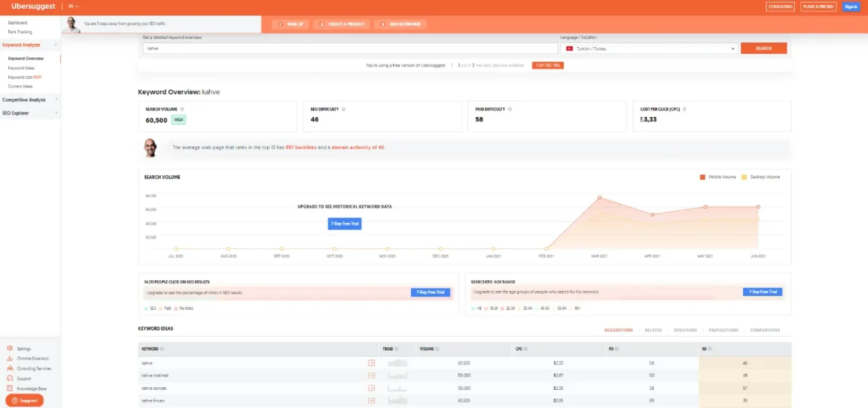This screenshot has height=408, width=868.
Task: Click the Knowledge Base book icon
Action: 10,388
